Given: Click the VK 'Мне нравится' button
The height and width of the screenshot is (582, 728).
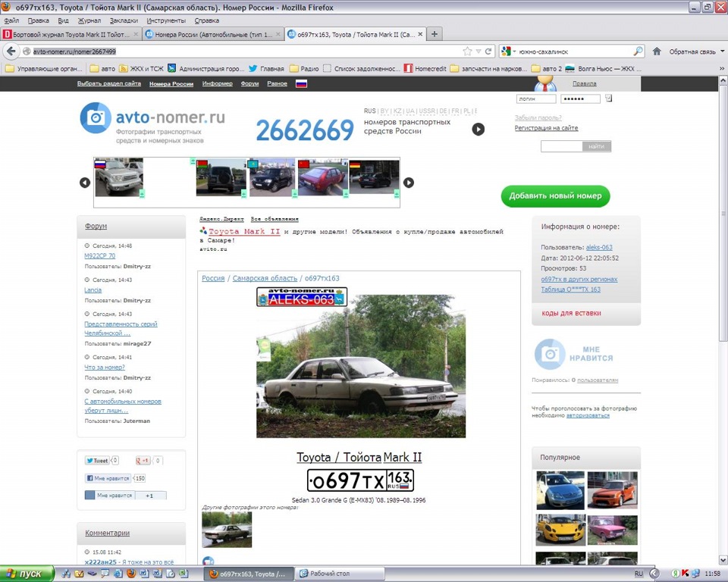Looking at the screenshot, I should click(110, 495).
